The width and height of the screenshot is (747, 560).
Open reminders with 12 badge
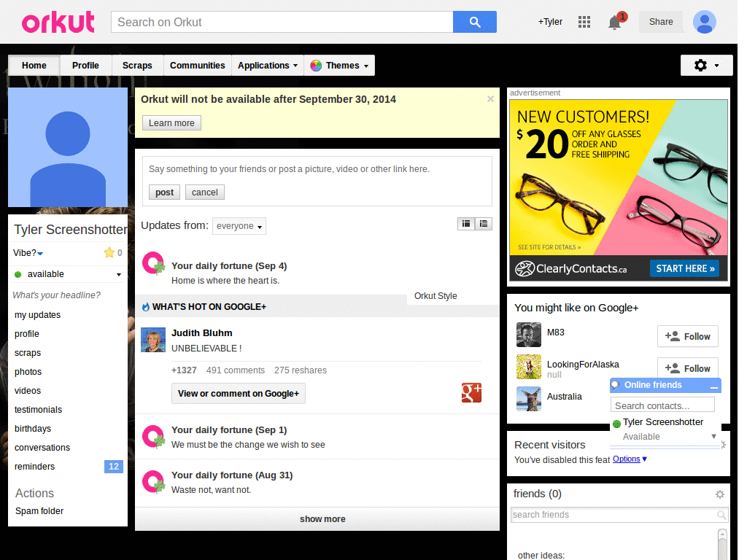(x=68, y=467)
